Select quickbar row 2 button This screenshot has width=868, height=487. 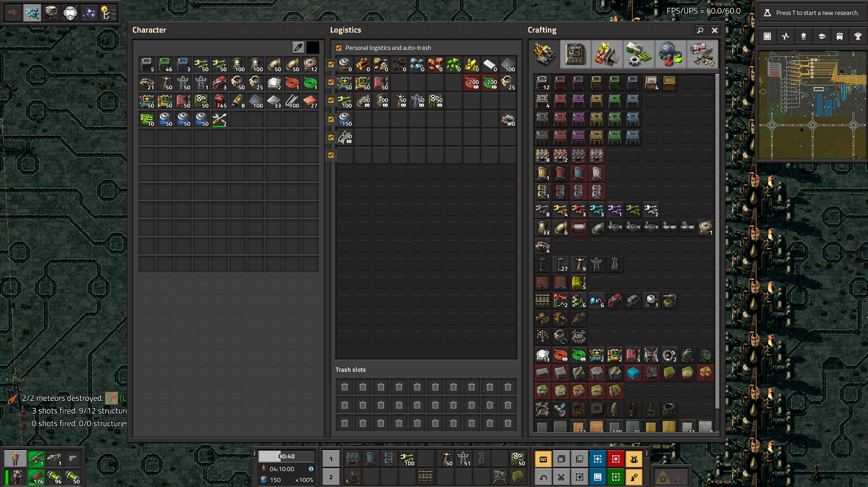[330, 477]
